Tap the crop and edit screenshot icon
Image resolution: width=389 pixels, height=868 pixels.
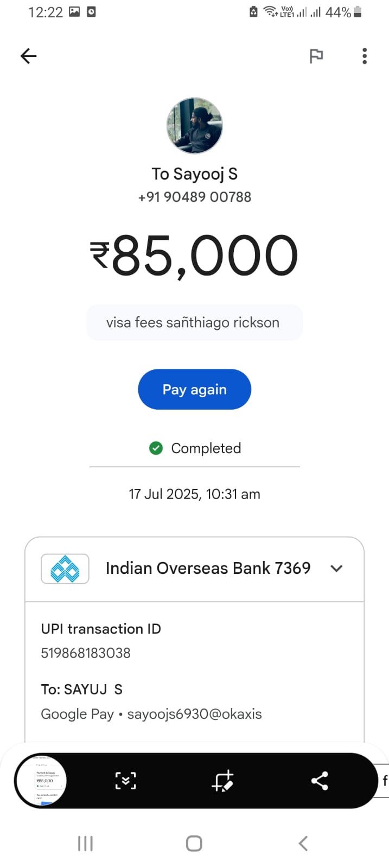click(x=222, y=781)
